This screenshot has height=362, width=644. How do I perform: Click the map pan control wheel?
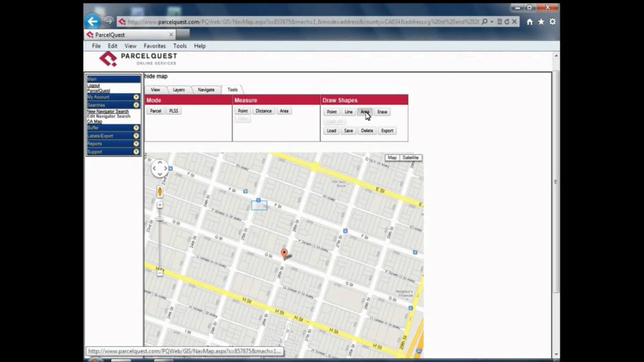[x=160, y=168]
